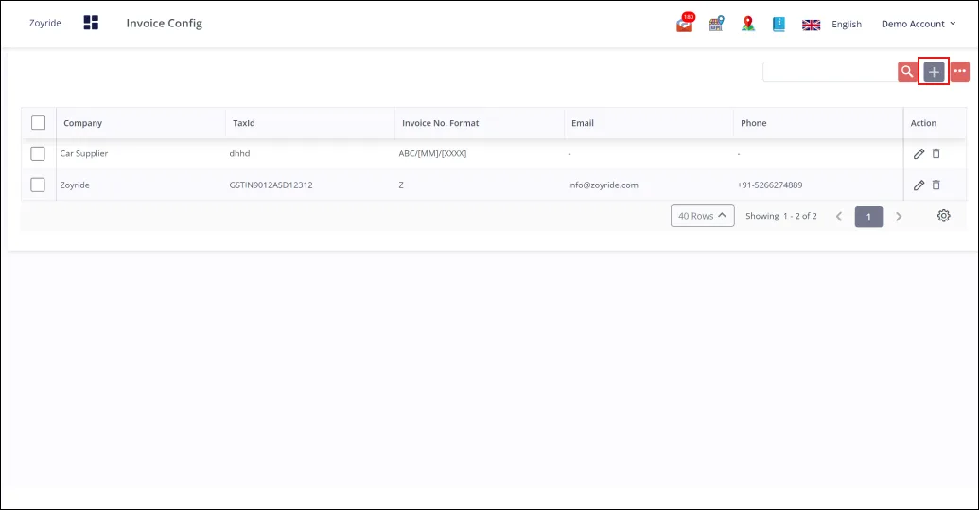
Task: Click the Car Supplier company cell
Action: (84, 154)
